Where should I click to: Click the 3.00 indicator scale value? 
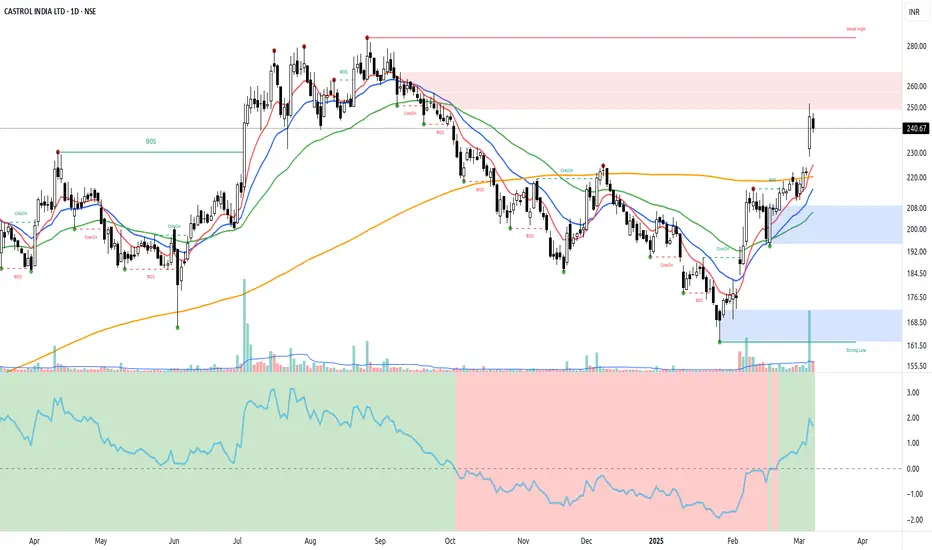pyautogui.click(x=914, y=393)
